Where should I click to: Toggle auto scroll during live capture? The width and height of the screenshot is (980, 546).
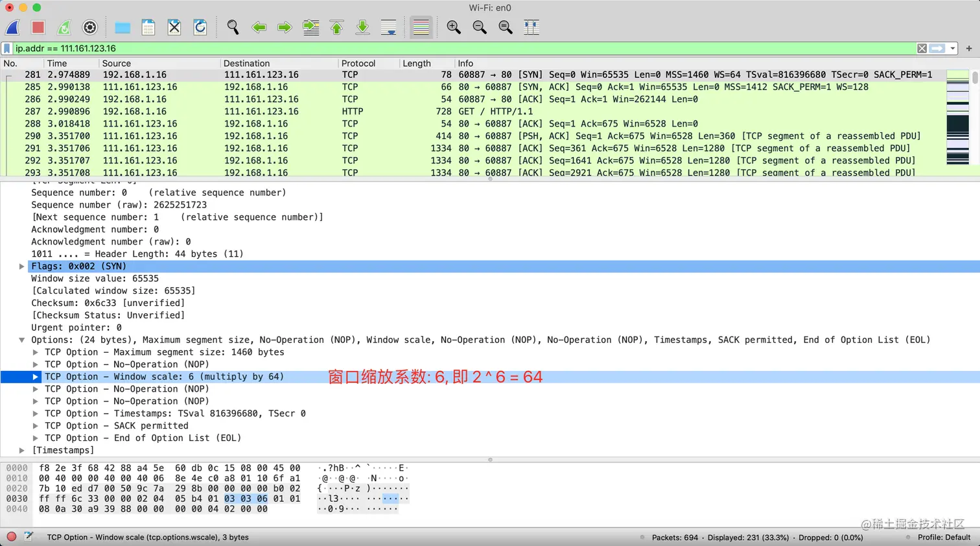pos(389,27)
